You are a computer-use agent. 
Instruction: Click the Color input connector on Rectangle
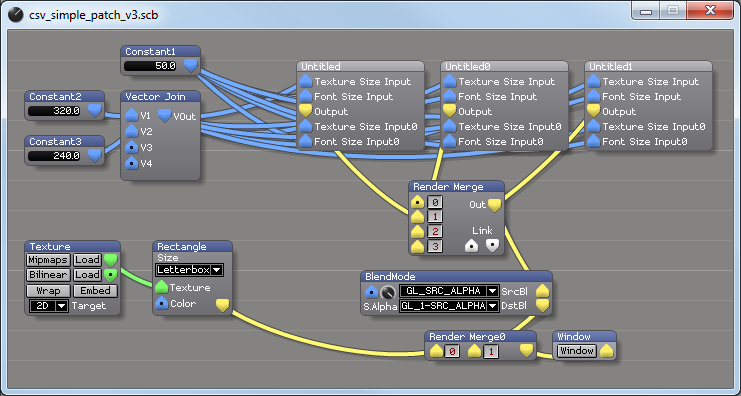tap(162, 303)
